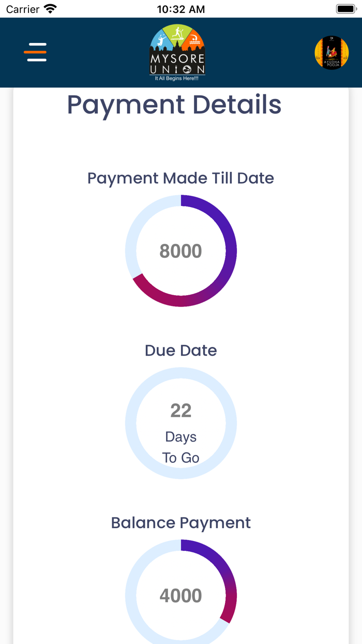
Task: Tap the 'It All Begins Here!!!' tagline
Action: 177,78
